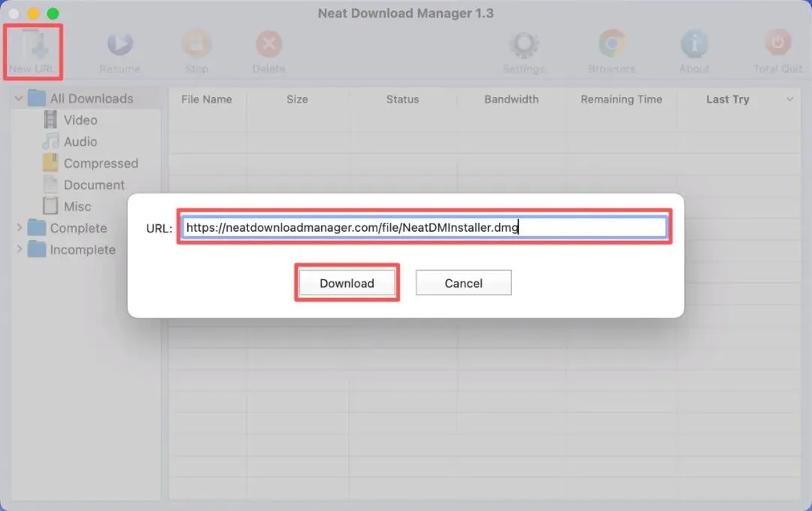The width and height of the screenshot is (812, 511).
Task: Select the Incomplete label in sidebar
Action: click(83, 250)
